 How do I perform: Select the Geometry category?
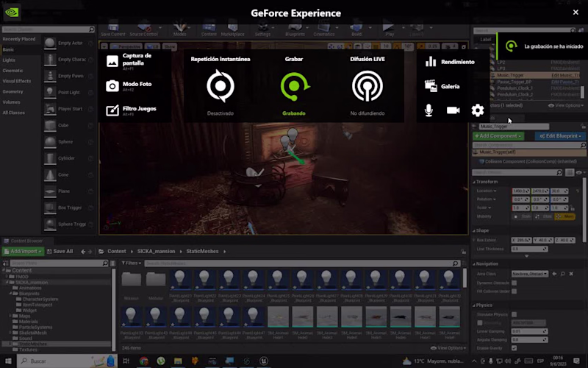(x=12, y=91)
